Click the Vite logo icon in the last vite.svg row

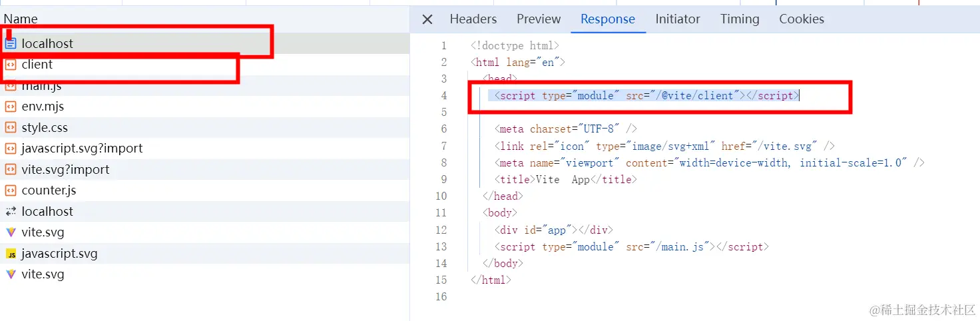pyautogui.click(x=11, y=274)
